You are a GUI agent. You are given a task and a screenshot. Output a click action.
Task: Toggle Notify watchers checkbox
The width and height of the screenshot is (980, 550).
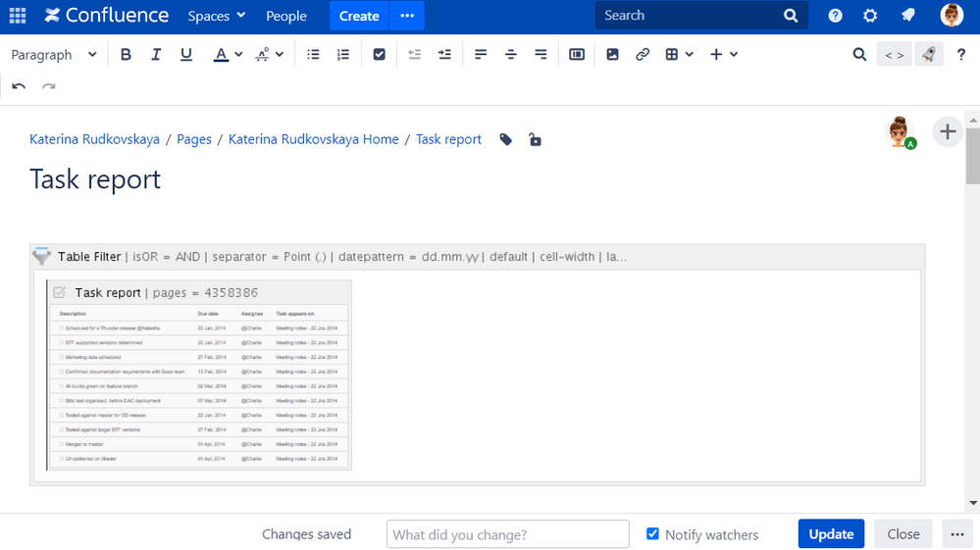coord(652,533)
